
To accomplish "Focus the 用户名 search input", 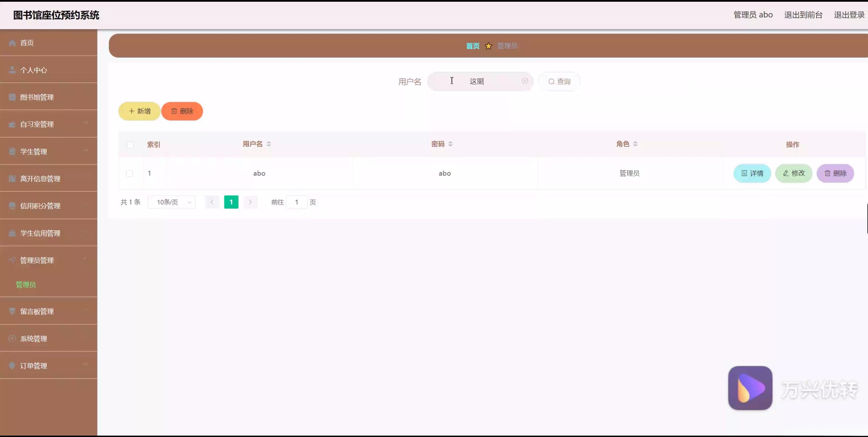I will 480,82.
